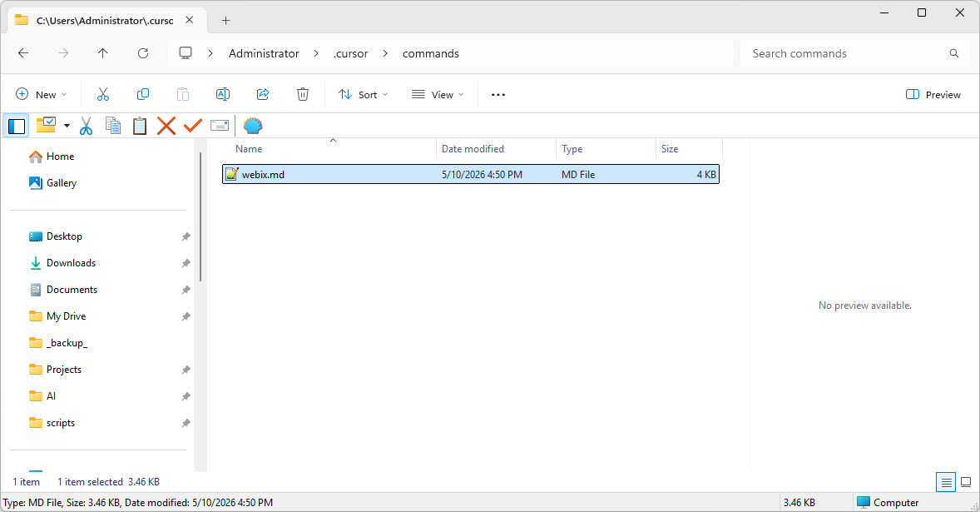This screenshot has width=980, height=512.
Task: Sort by Name column header
Action: point(328,149)
